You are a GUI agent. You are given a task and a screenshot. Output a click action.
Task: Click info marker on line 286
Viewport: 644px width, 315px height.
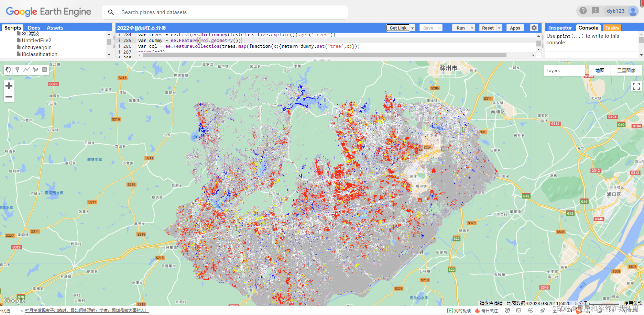coord(119,46)
